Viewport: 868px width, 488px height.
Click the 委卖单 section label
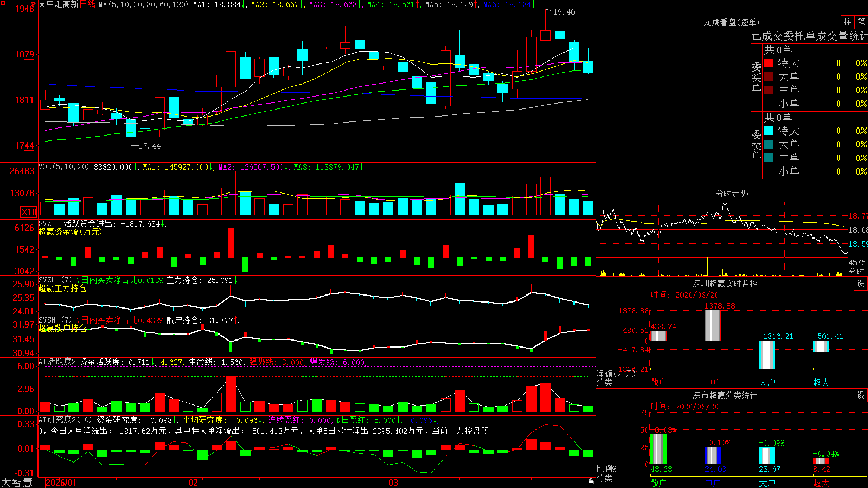click(x=756, y=145)
